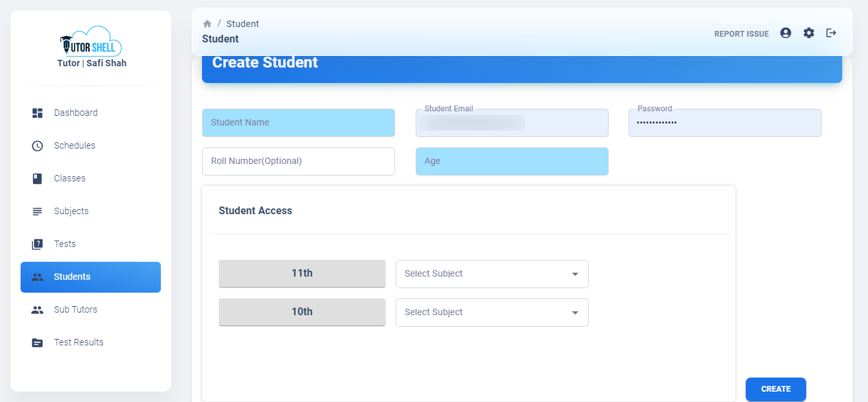Screen dimensions: 868x402
Task: Click the logout icon at top right
Action: [x=831, y=33]
